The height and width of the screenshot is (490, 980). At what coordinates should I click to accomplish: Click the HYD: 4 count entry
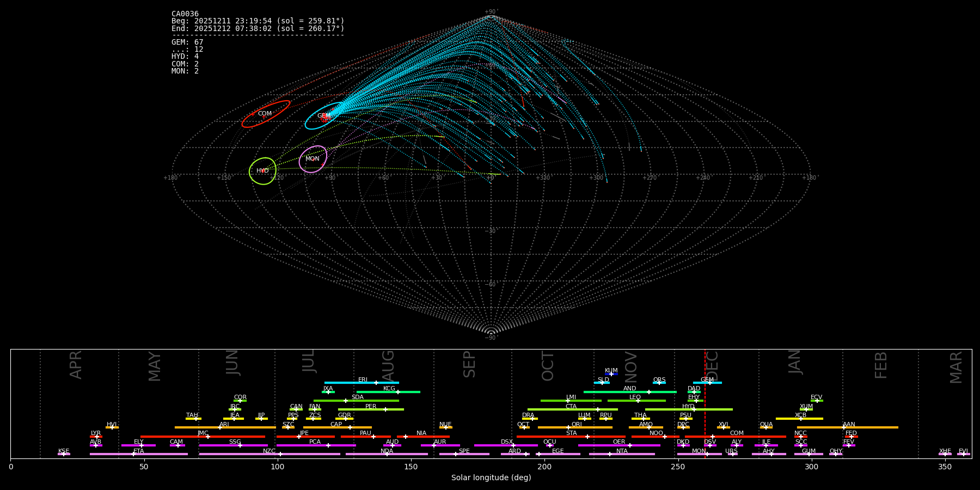[185, 57]
